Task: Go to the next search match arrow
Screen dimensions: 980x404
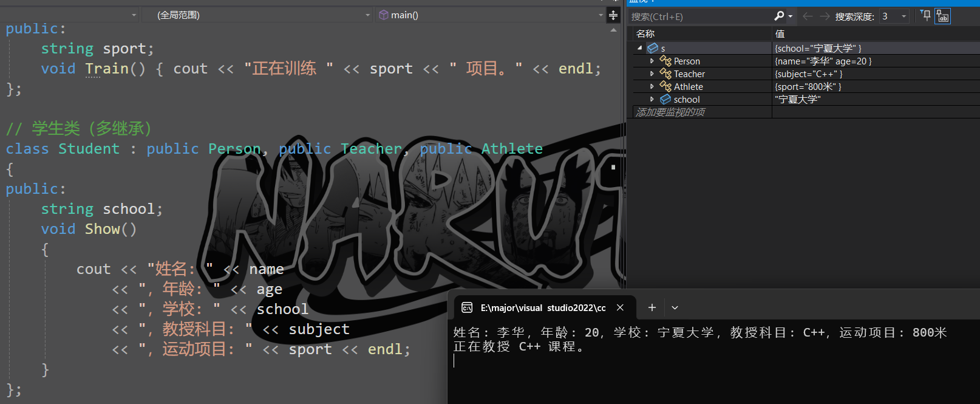Action: (x=825, y=16)
